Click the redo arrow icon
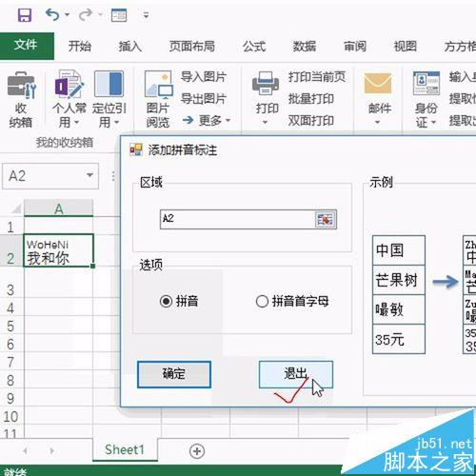 tap(86, 14)
